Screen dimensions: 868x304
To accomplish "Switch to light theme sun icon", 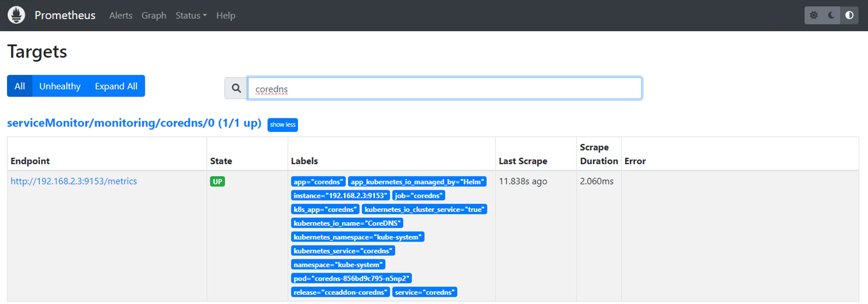I will 814,15.
